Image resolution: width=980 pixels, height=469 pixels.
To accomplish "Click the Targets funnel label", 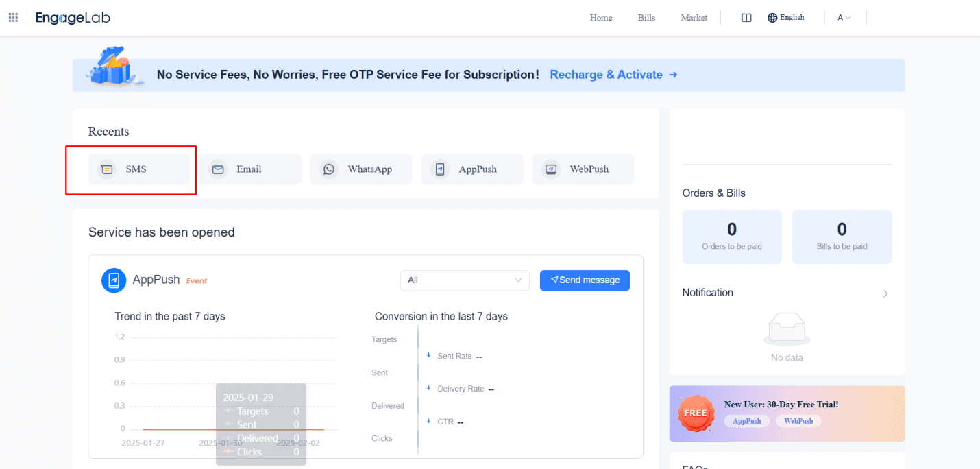I will (x=384, y=340).
